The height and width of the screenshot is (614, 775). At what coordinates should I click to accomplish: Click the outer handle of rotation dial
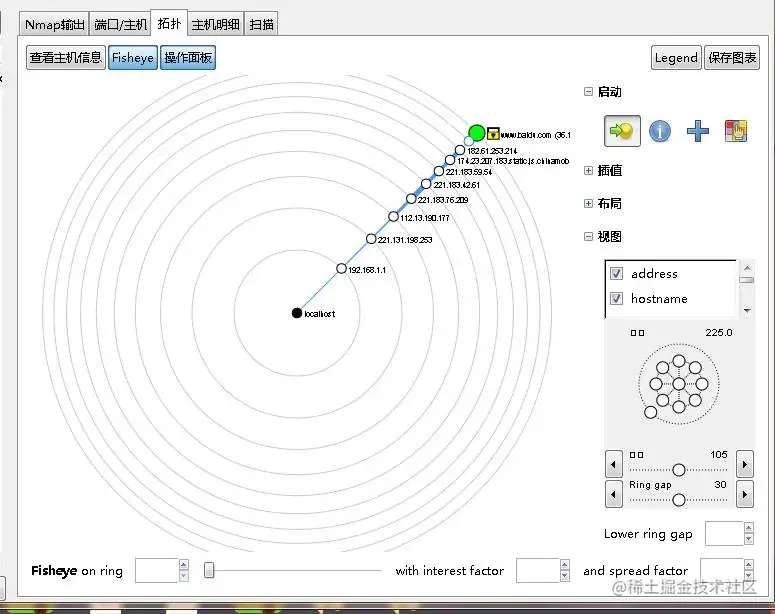(650, 412)
